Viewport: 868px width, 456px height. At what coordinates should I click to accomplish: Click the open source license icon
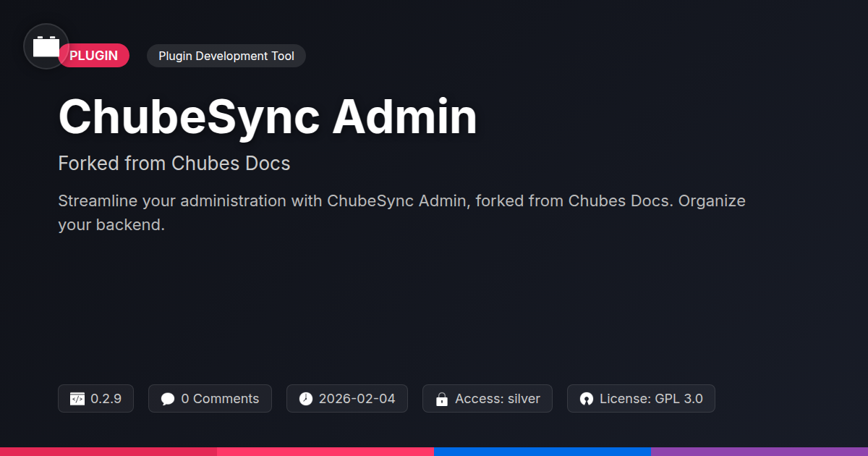[x=587, y=399]
